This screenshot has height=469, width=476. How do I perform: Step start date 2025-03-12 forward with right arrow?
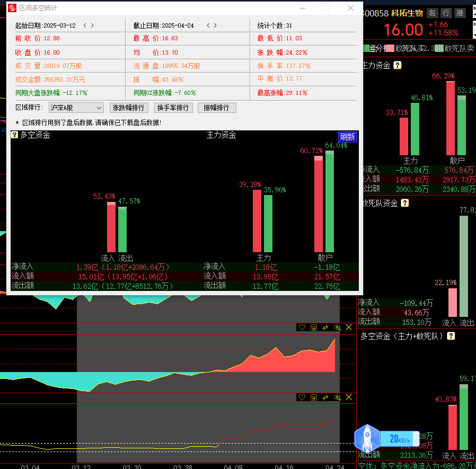pos(92,25)
